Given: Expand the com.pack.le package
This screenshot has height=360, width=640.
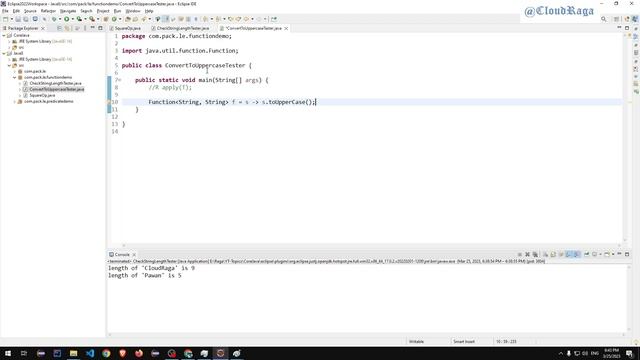Looking at the screenshot, I should (x=15, y=71).
